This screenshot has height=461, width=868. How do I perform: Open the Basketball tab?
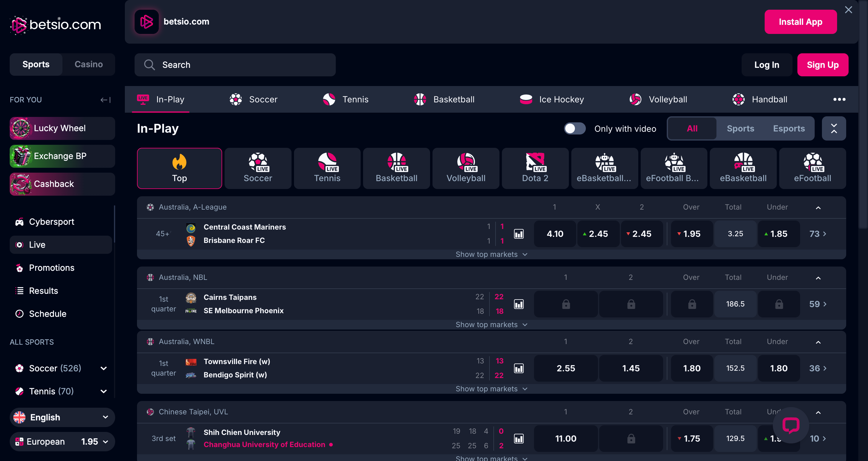pyautogui.click(x=444, y=99)
